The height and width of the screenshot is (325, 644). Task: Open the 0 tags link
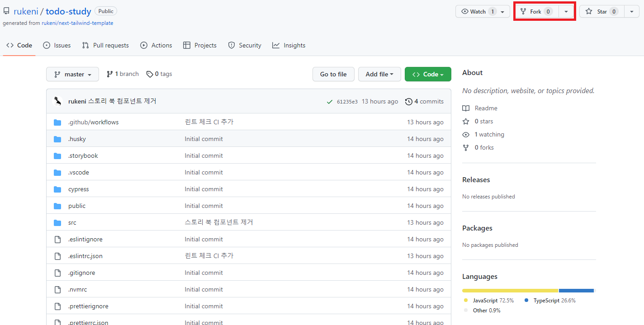click(x=159, y=74)
